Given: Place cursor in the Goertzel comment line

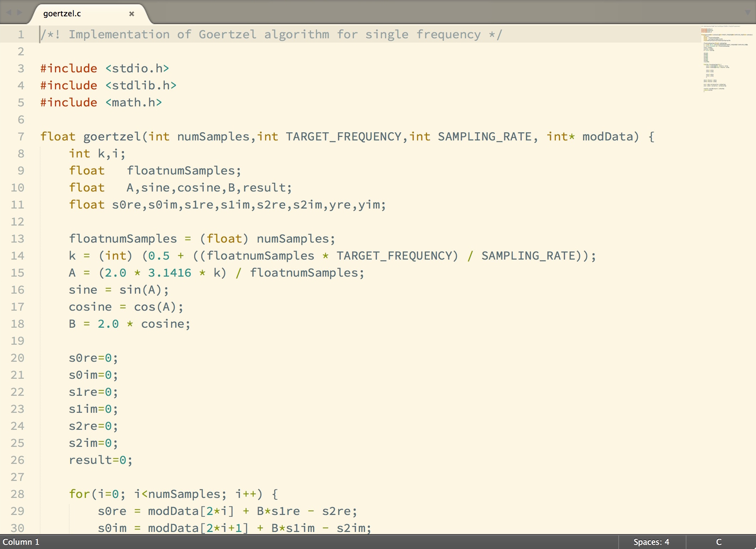Looking at the screenshot, I should (x=271, y=34).
